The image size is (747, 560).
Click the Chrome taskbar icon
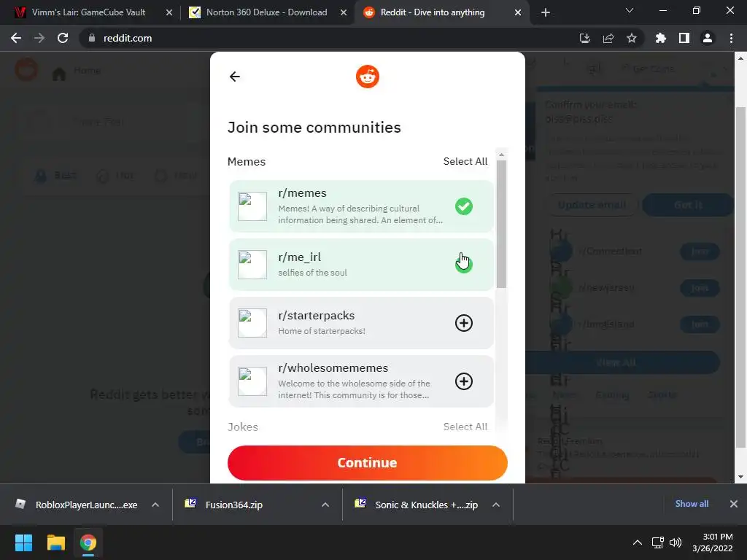pos(88,542)
